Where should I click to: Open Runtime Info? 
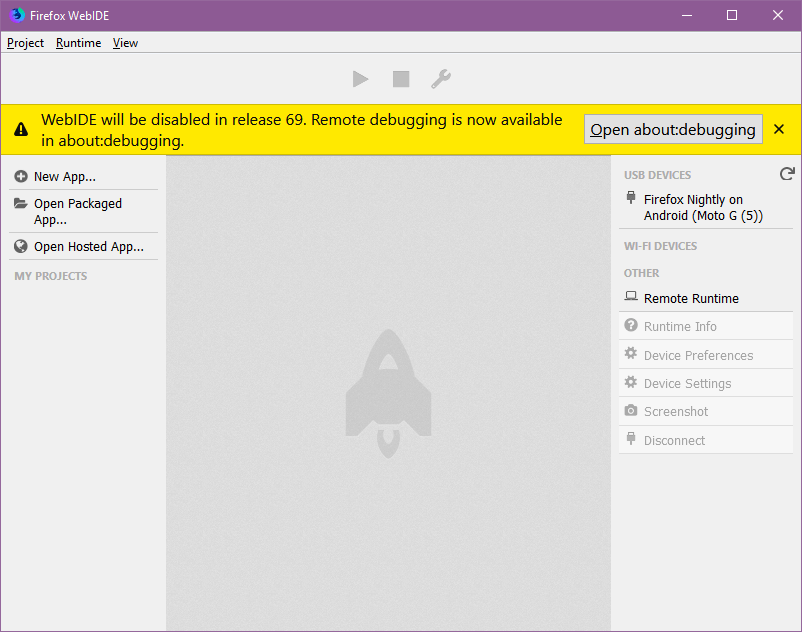pyautogui.click(x=680, y=326)
